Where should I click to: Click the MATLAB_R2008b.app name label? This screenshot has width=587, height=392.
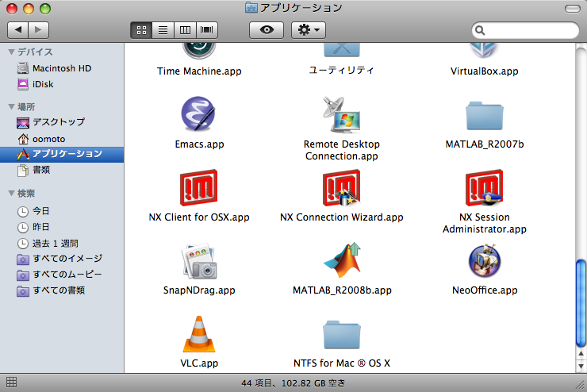pyautogui.click(x=342, y=290)
